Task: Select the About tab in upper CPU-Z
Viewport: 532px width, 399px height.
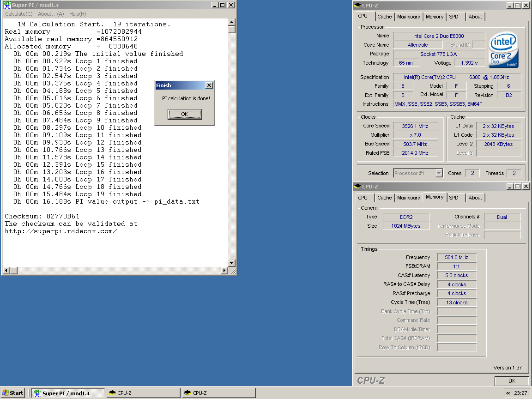Action: point(475,17)
